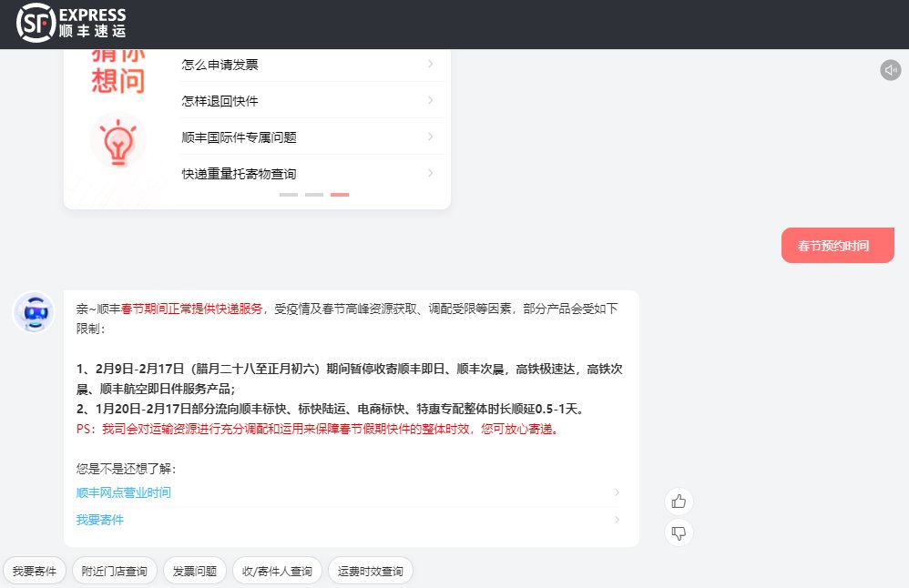Click chevron beside 我要寄件 link
This screenshot has width=909, height=588.
pos(617,520)
